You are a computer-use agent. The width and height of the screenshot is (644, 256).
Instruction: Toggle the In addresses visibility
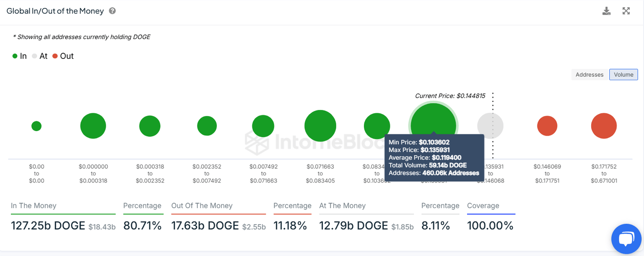click(x=20, y=56)
